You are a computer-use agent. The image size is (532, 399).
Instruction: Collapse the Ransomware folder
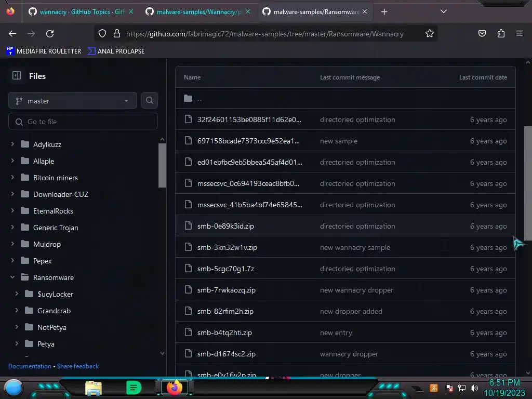tap(12, 277)
